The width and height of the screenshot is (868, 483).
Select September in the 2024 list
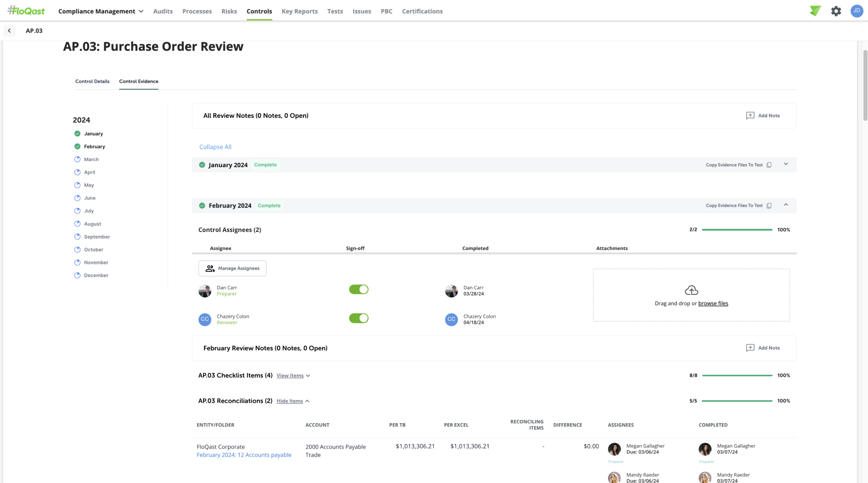tap(97, 237)
